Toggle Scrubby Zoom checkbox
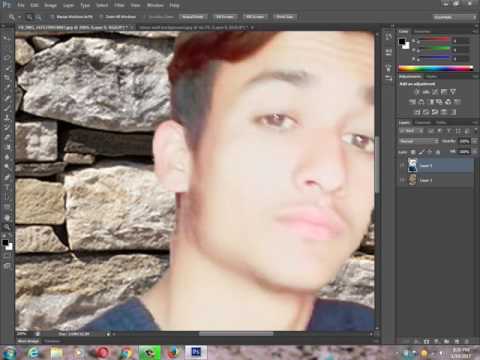480x360 pixels. [x=146, y=17]
